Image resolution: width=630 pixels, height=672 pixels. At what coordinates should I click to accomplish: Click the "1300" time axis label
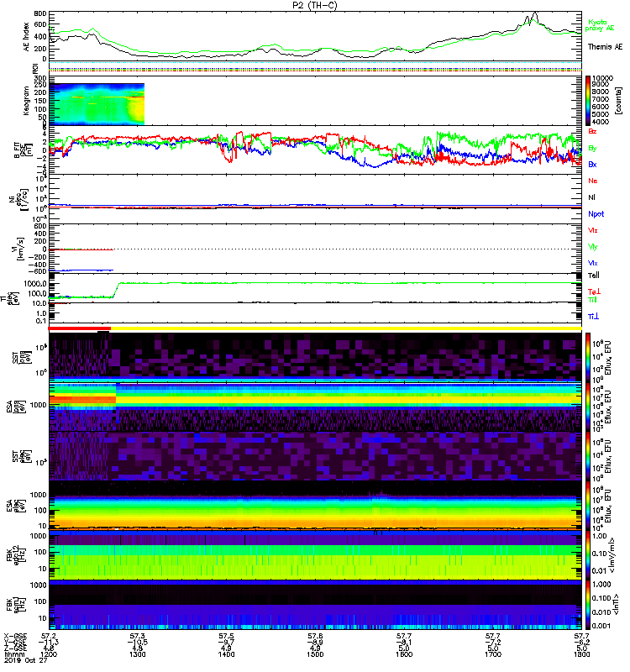[x=137, y=654]
